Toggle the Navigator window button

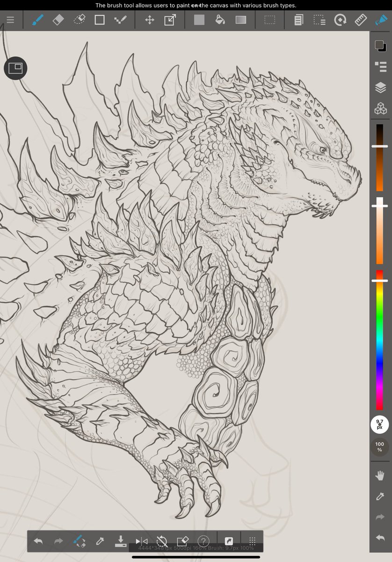(15, 68)
